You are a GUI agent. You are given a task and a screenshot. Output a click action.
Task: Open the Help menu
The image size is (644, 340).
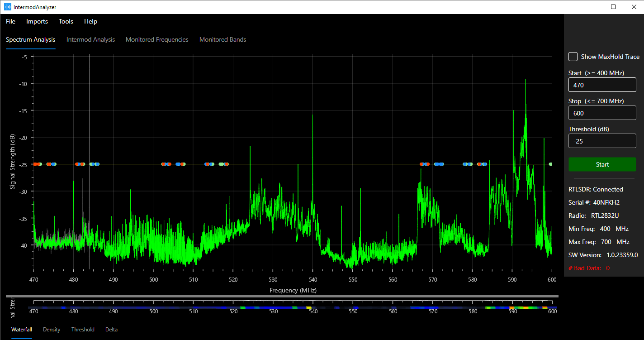(90, 21)
